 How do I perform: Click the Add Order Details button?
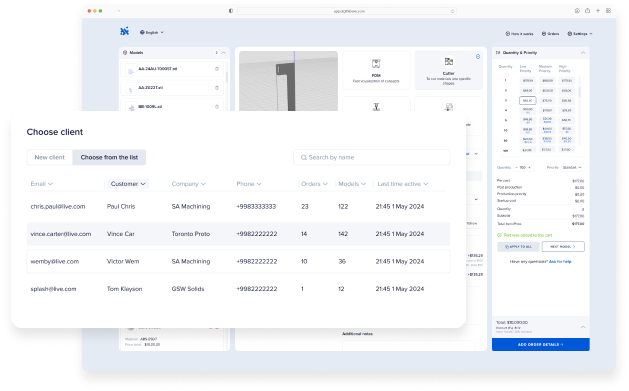click(540, 344)
